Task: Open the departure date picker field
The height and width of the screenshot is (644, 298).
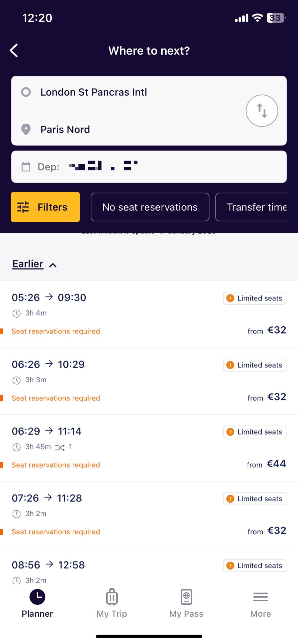Action: (x=149, y=167)
